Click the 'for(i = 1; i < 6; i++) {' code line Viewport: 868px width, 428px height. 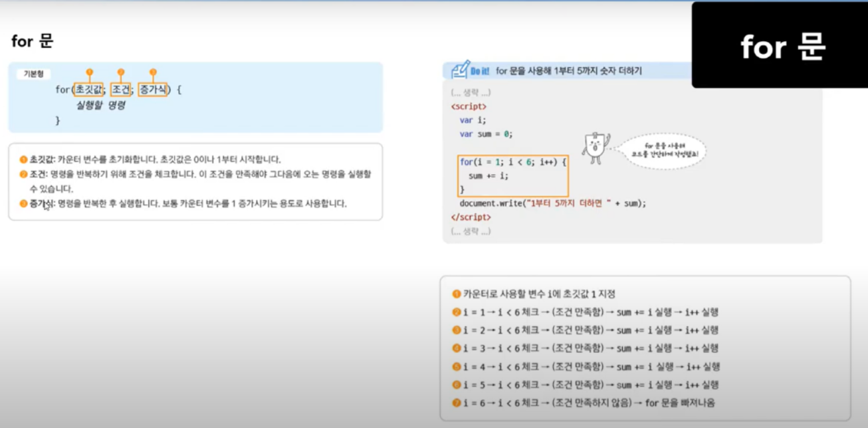pyautogui.click(x=512, y=161)
